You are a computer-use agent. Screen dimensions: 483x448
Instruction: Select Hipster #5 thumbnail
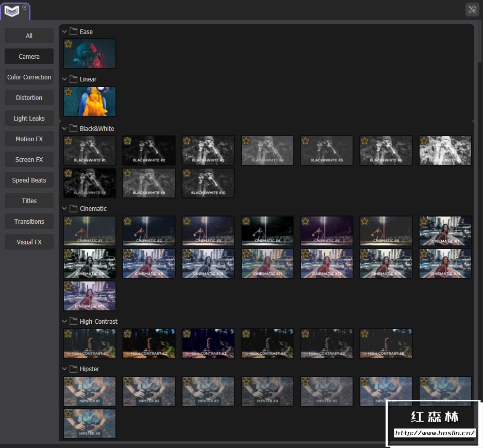(x=327, y=391)
